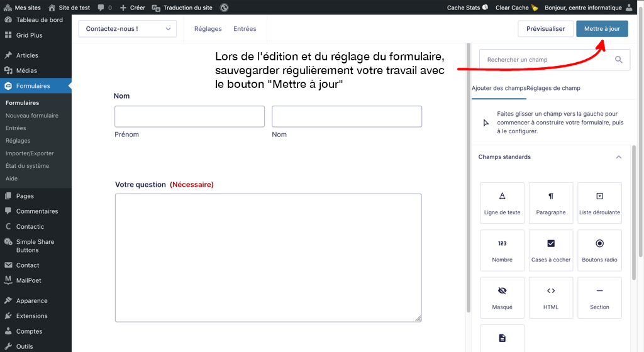Click in the Rechercher un champ box
The width and height of the screenshot is (644, 352).
click(544, 60)
